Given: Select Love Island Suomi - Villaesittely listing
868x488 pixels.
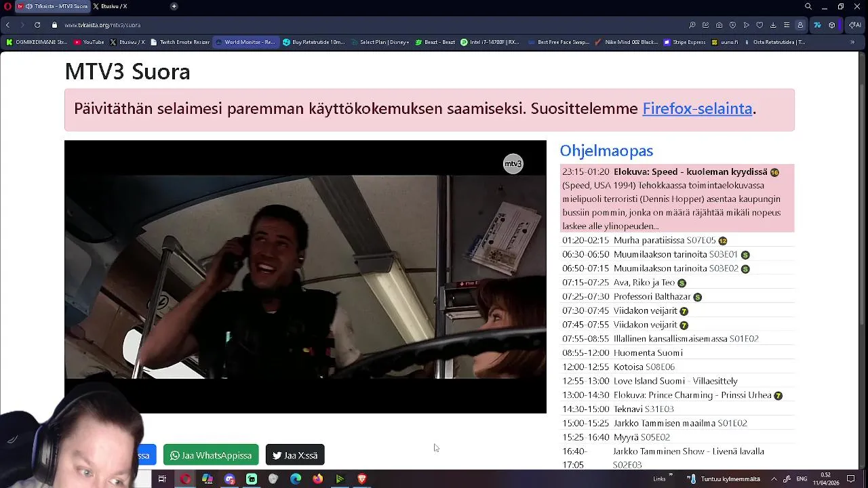Looking at the screenshot, I should pyautogui.click(x=677, y=381).
